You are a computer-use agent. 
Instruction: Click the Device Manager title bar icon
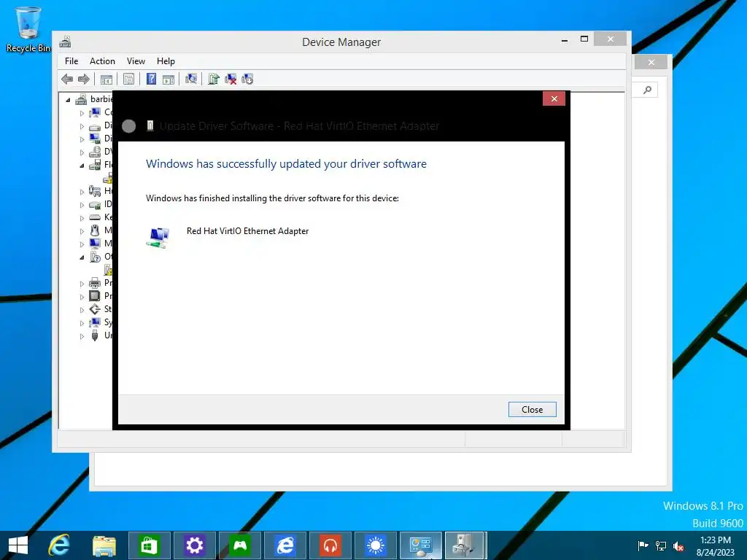65,42
